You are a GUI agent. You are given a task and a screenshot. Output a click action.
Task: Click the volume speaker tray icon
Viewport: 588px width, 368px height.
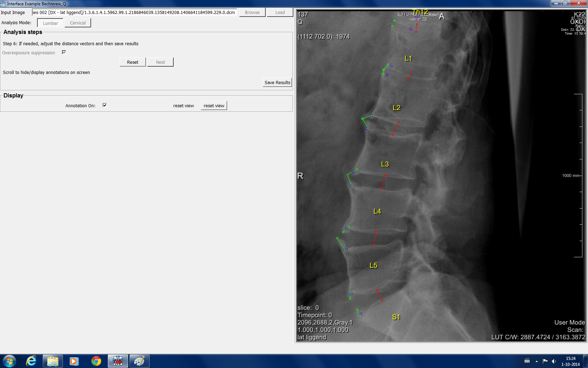coord(554,361)
